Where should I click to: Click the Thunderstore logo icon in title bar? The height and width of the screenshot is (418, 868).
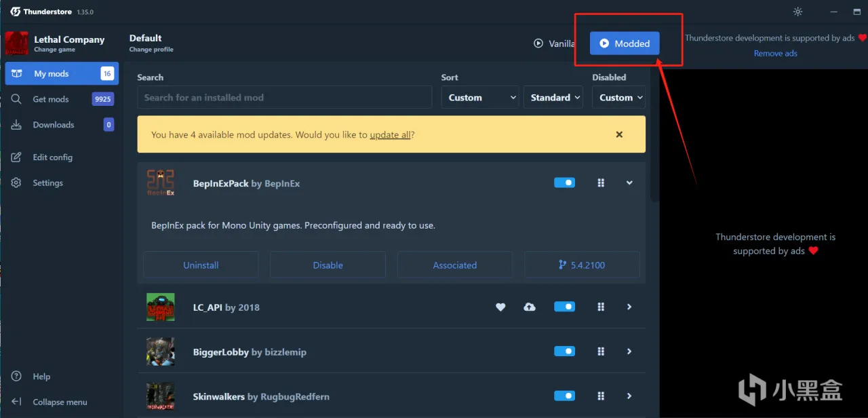coord(16,12)
